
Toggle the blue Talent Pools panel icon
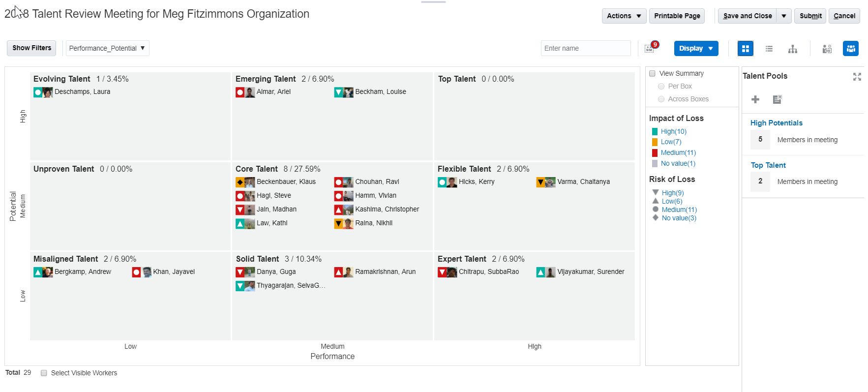pos(850,48)
